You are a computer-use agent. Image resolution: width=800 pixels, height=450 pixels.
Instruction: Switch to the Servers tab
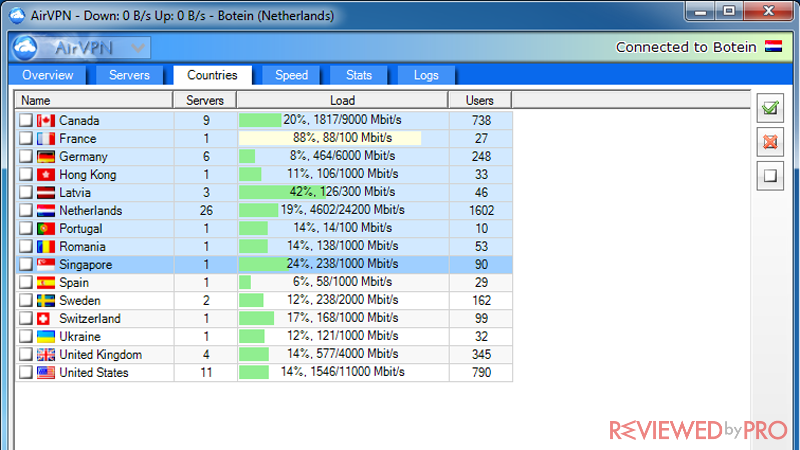tap(129, 75)
